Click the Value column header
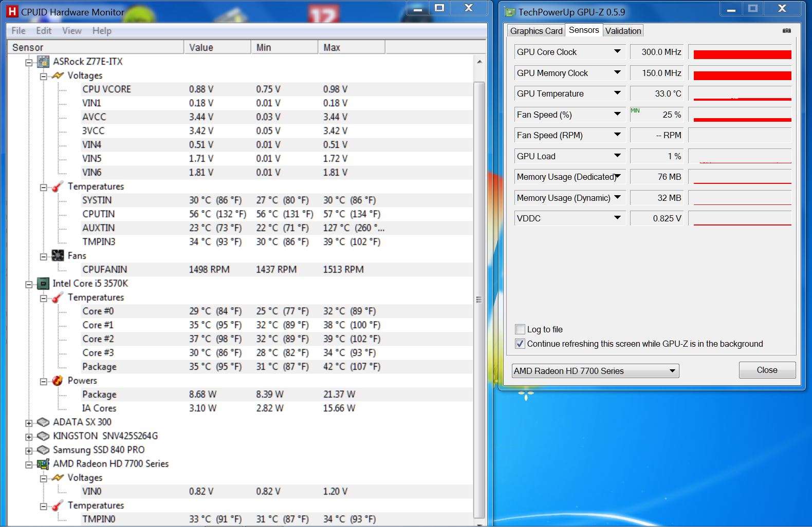 [217, 47]
